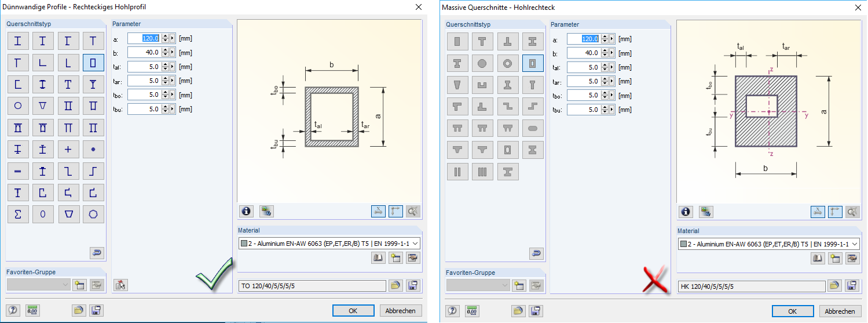Open cross-section info in massive dialog

pyautogui.click(x=686, y=212)
